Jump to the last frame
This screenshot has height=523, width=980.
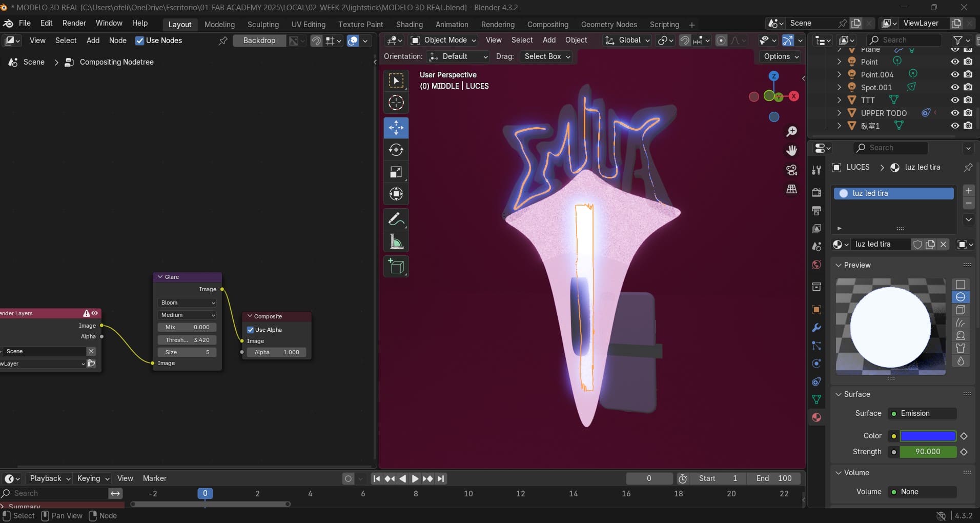(440, 478)
